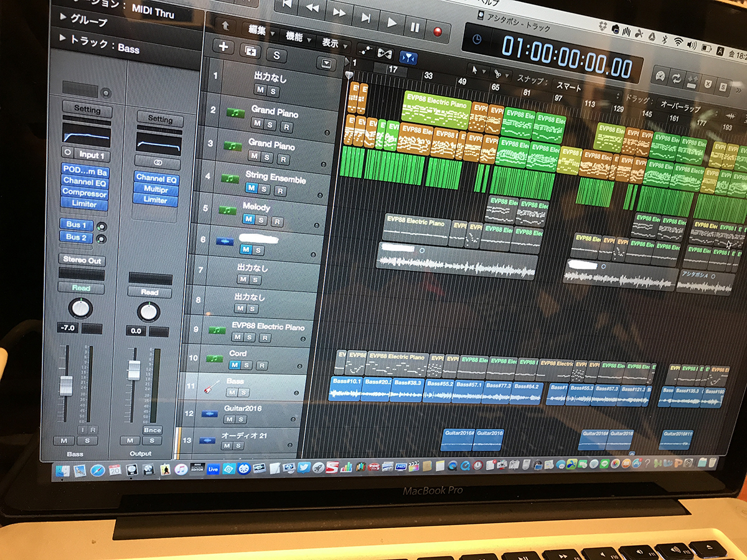This screenshot has width=747, height=560.
Task: Click the Bus 1 send slot
Action: (x=76, y=225)
